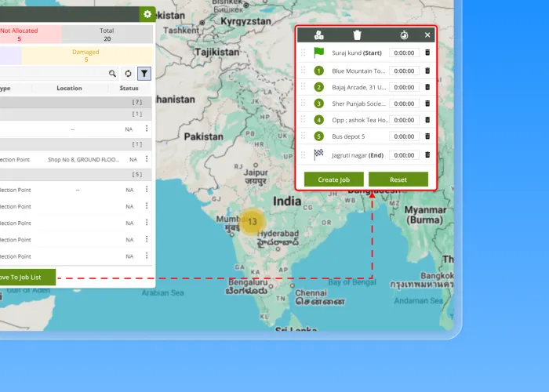549x392 pixels.
Task: Toggle the filter funnel icon
Action: coord(144,73)
